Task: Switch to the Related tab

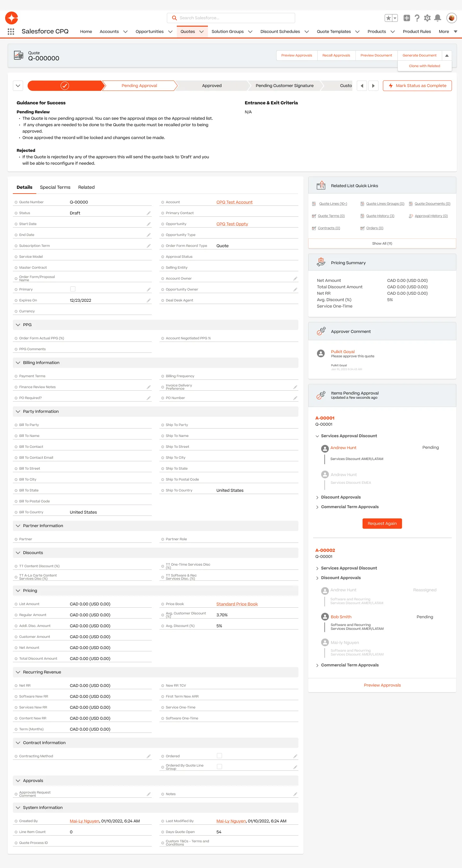Action: [x=86, y=187]
